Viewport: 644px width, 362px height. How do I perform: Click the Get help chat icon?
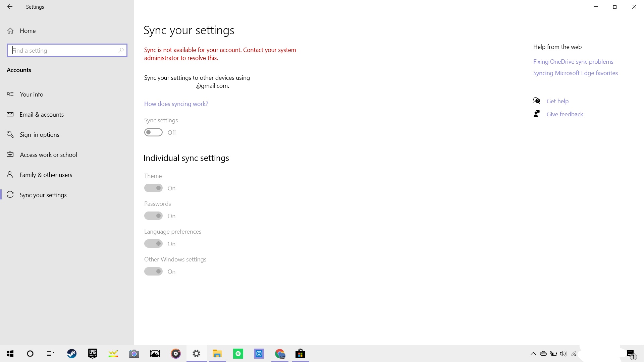537,101
